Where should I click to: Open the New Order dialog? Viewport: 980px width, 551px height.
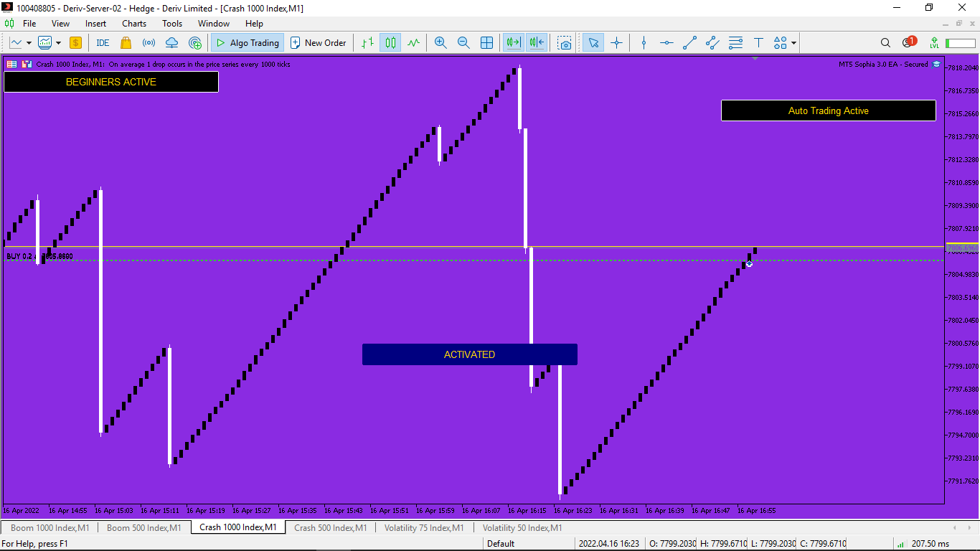(319, 43)
